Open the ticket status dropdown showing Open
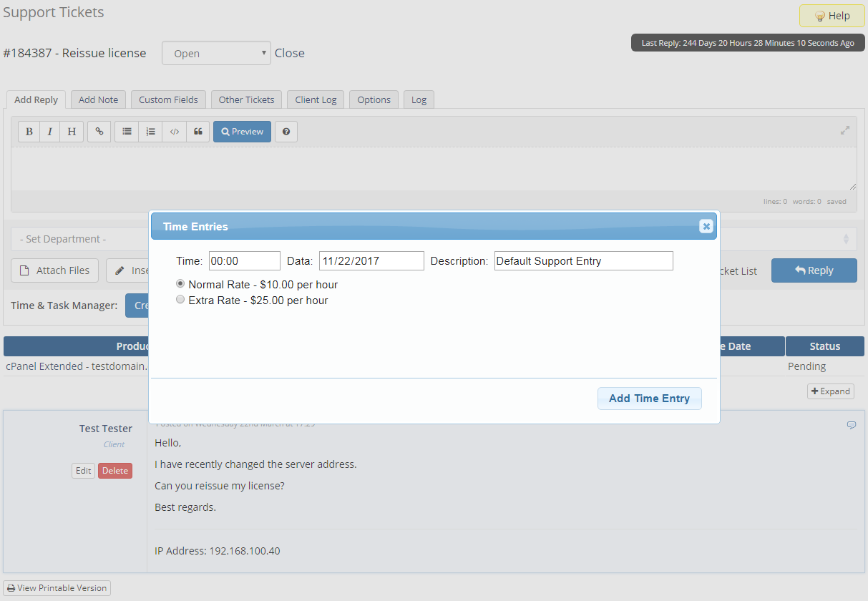868x601 pixels. point(216,52)
